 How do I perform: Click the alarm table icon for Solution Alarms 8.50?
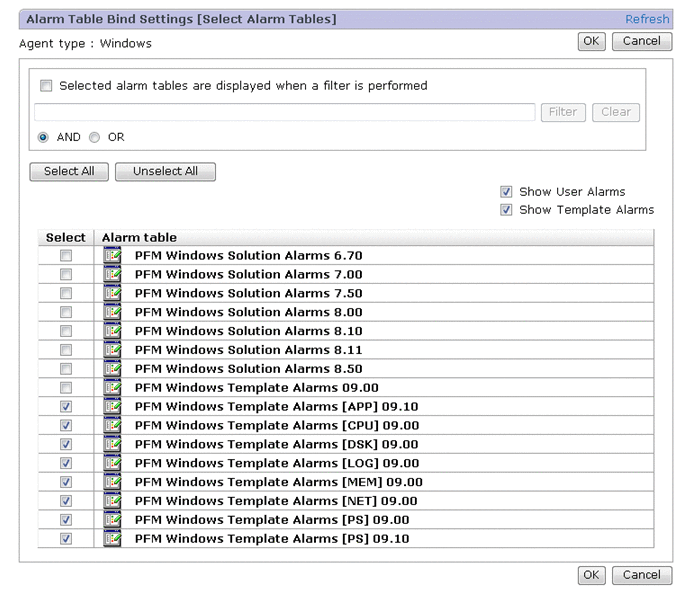pyautogui.click(x=112, y=369)
